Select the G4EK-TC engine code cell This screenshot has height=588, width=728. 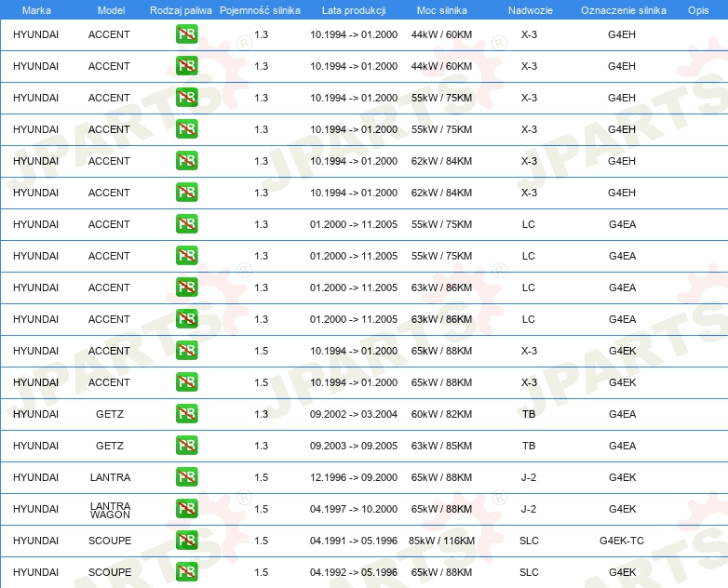[x=622, y=541]
